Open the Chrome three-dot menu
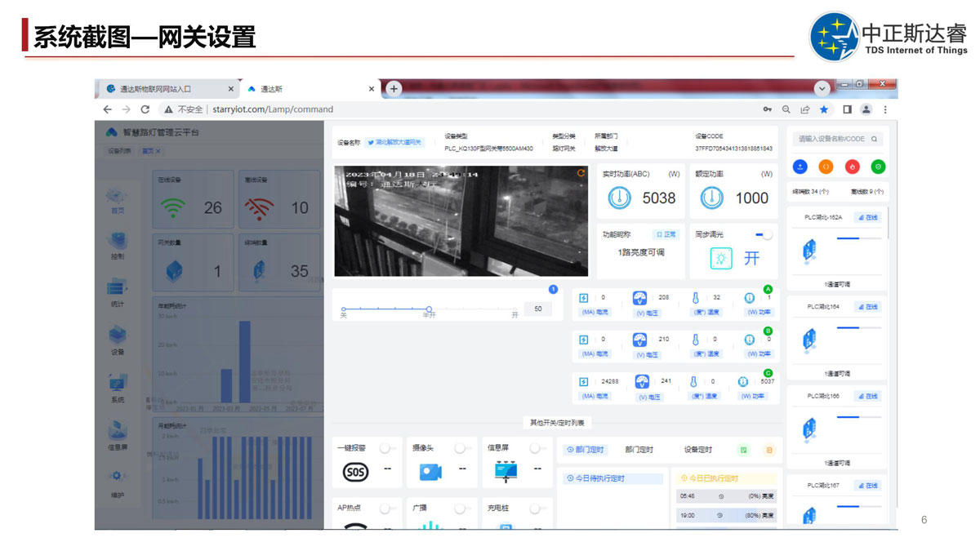The width and height of the screenshot is (980, 551). point(885,109)
